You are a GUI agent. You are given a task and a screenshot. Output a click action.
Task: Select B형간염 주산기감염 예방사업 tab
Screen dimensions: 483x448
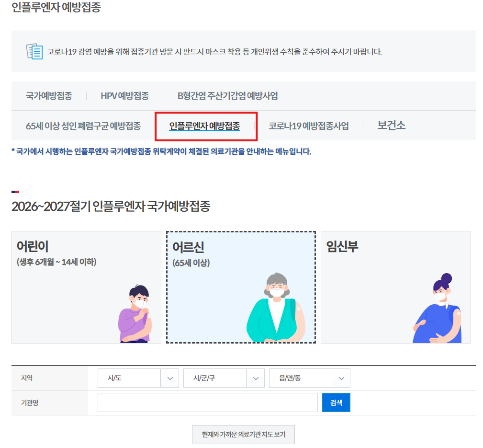tap(228, 96)
